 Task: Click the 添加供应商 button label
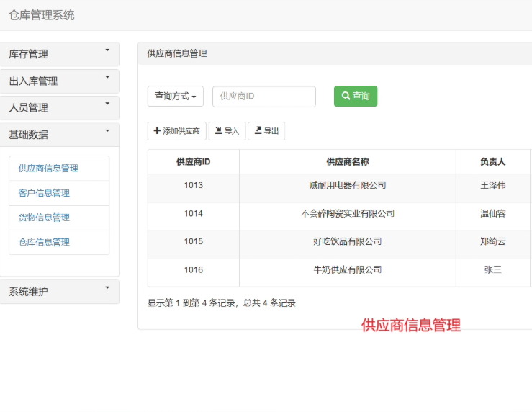click(181, 131)
